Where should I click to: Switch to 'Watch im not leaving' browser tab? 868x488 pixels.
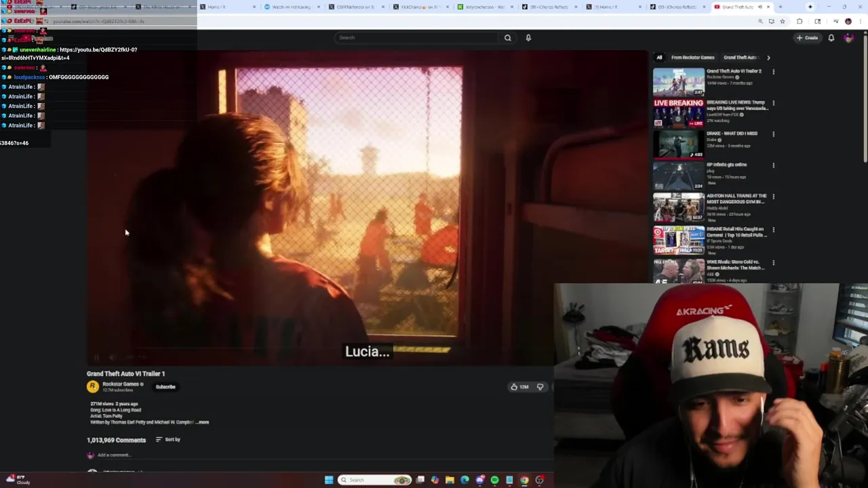pos(292,7)
